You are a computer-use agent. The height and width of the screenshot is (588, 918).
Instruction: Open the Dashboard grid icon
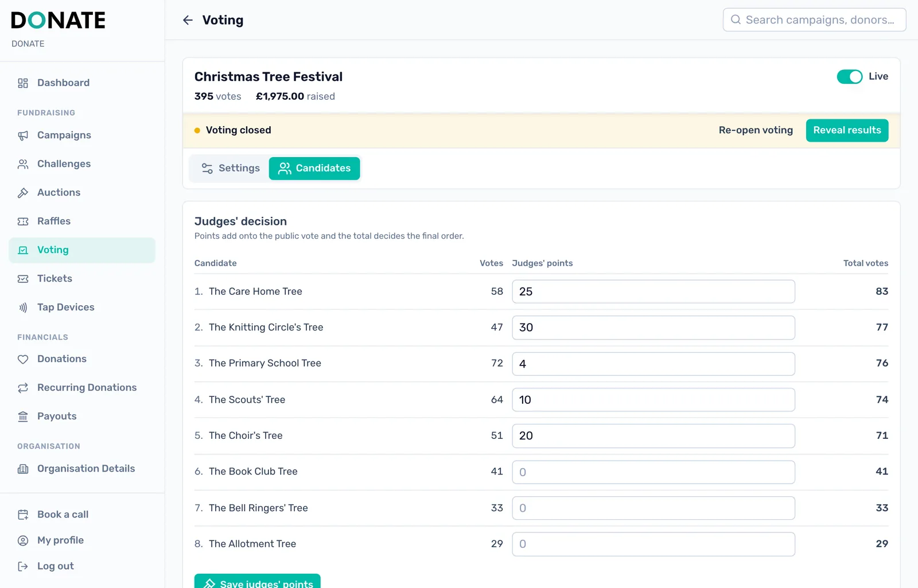[23, 83]
